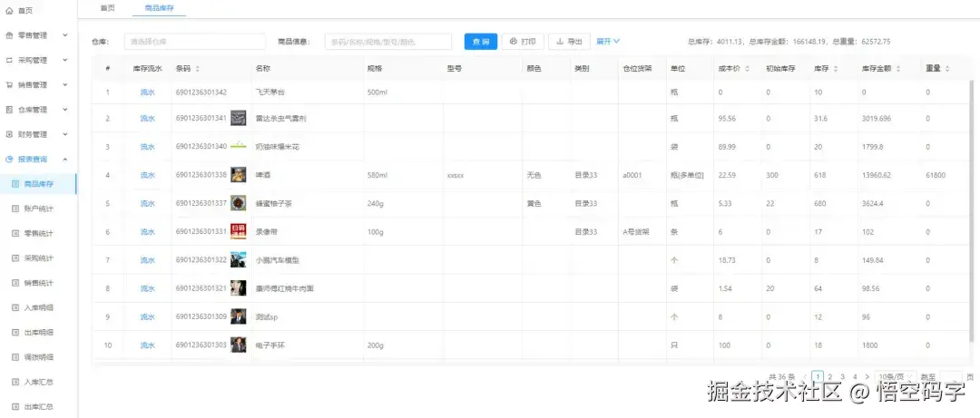Open the 奶油味爆米花 product thumbnail
The height and width of the screenshot is (418, 980).
(238, 146)
